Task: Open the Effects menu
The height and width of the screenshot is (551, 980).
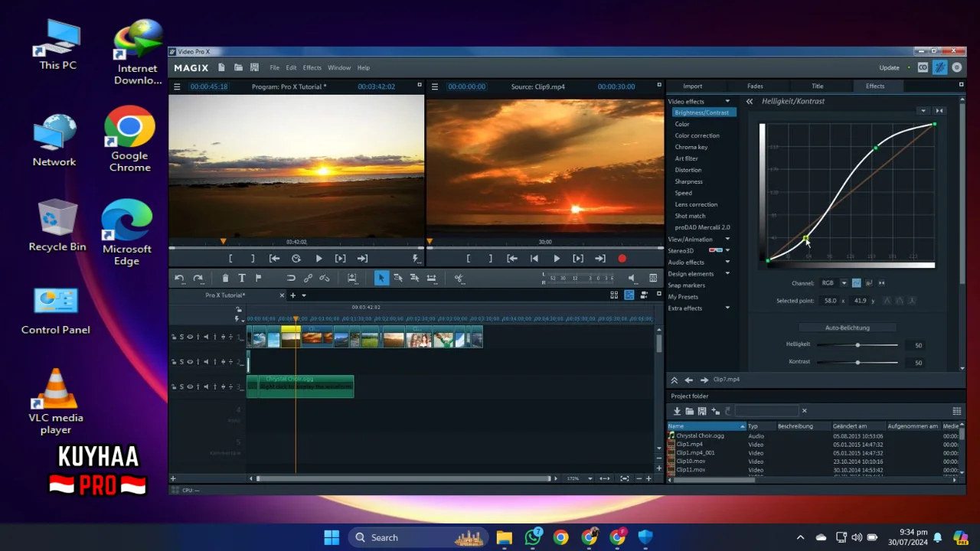Action: point(312,68)
